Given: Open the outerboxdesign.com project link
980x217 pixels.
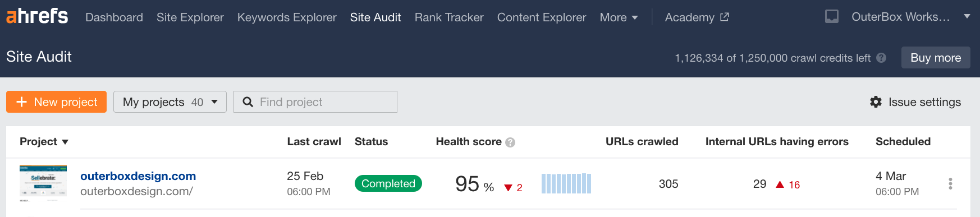Looking at the screenshot, I should (138, 176).
